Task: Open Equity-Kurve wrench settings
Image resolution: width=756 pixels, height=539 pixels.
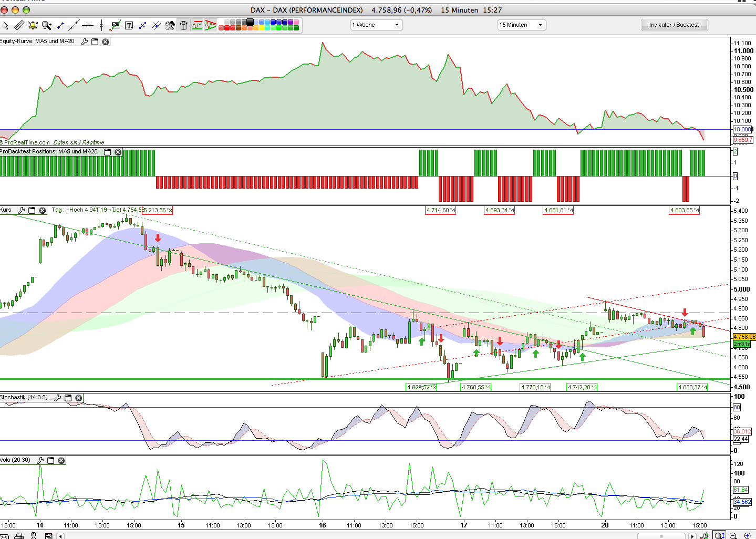Action: click(84, 42)
